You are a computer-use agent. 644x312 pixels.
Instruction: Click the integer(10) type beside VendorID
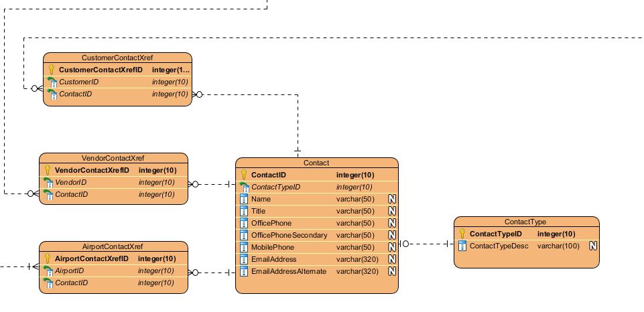(x=157, y=182)
